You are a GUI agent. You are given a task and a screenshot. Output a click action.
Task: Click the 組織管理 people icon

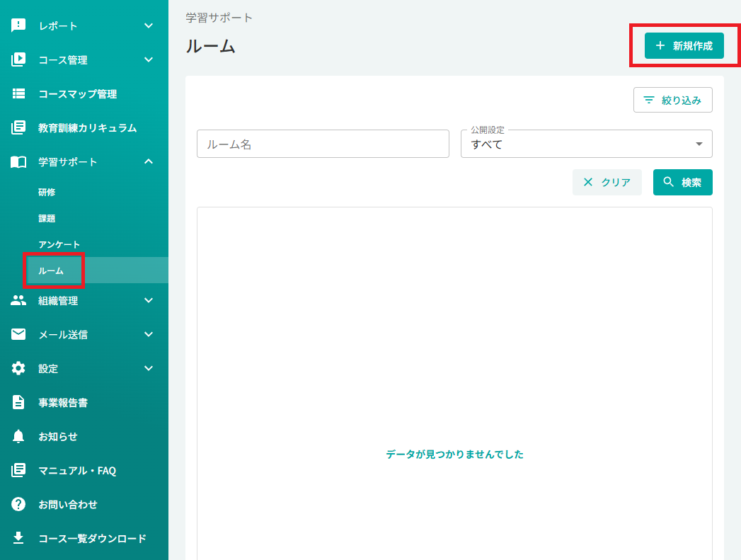click(x=18, y=300)
